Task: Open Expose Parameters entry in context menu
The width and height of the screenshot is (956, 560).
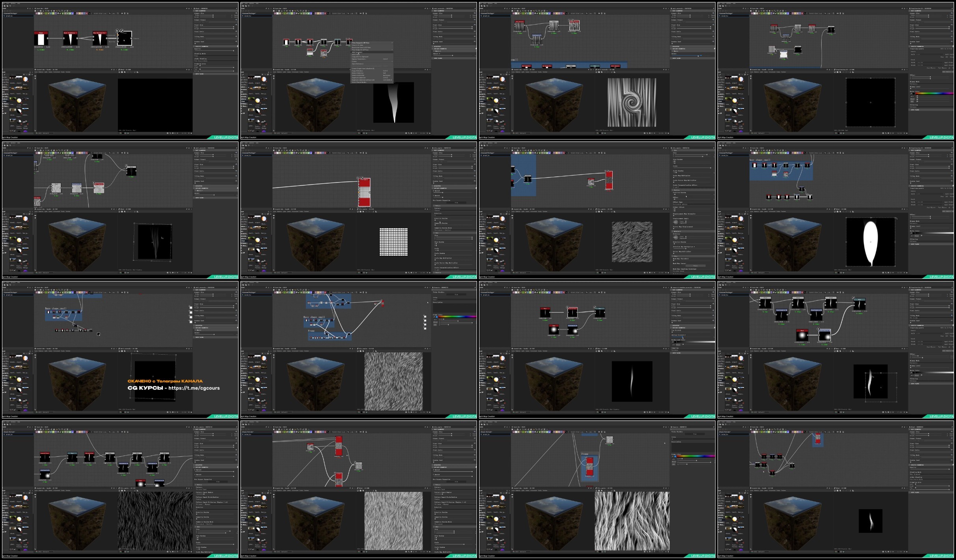Action: coord(372,59)
